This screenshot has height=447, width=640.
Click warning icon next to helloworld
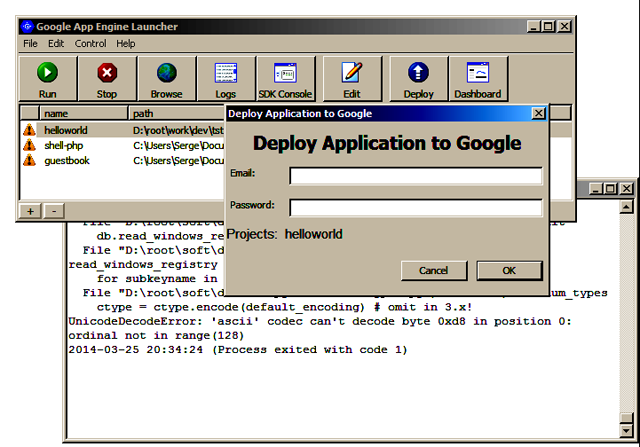tap(29, 130)
